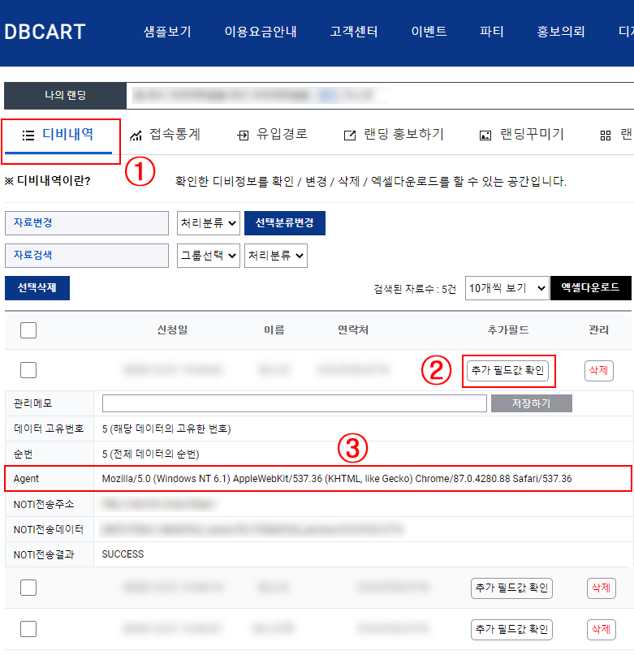
Task: Expand the 그룹선택 dropdown
Action: point(209,255)
